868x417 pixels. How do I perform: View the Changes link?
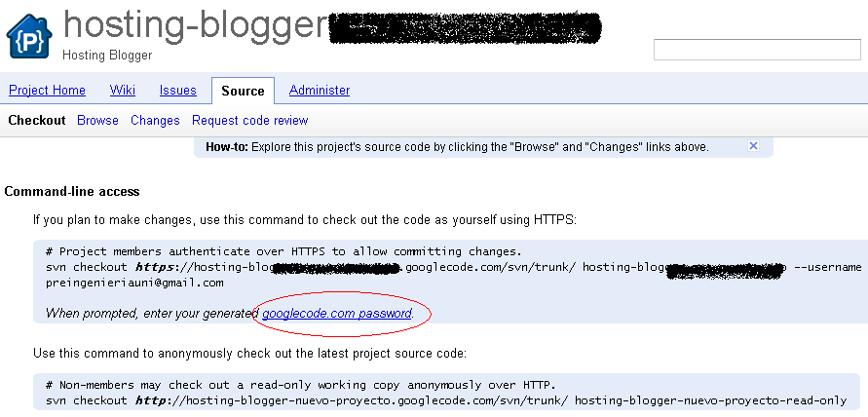pyautogui.click(x=155, y=120)
